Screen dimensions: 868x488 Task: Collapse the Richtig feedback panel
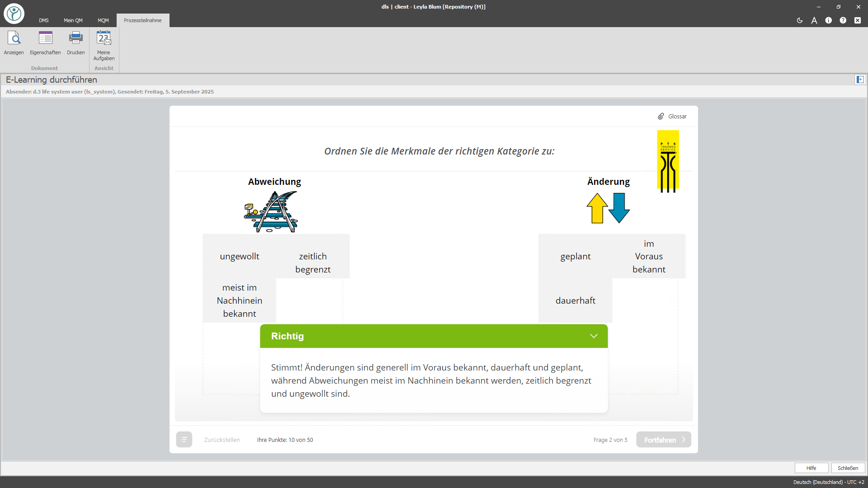[x=594, y=336]
